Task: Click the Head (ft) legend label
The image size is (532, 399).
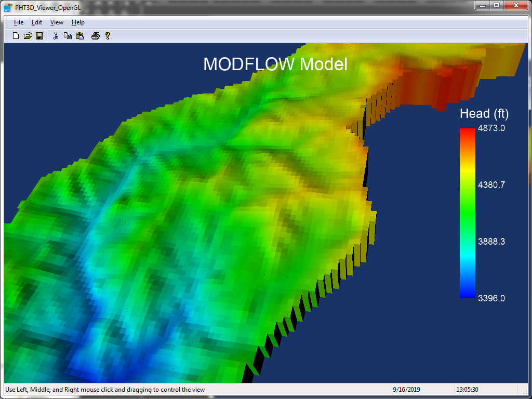Action: (484, 114)
